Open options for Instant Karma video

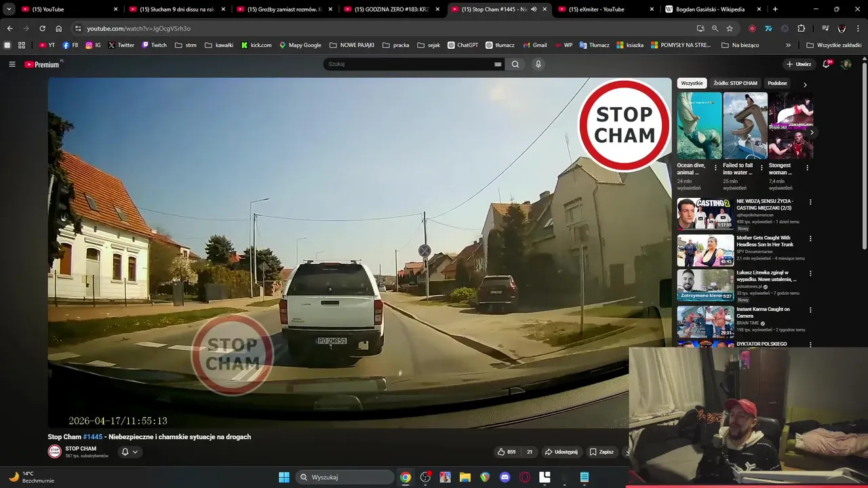point(810,310)
